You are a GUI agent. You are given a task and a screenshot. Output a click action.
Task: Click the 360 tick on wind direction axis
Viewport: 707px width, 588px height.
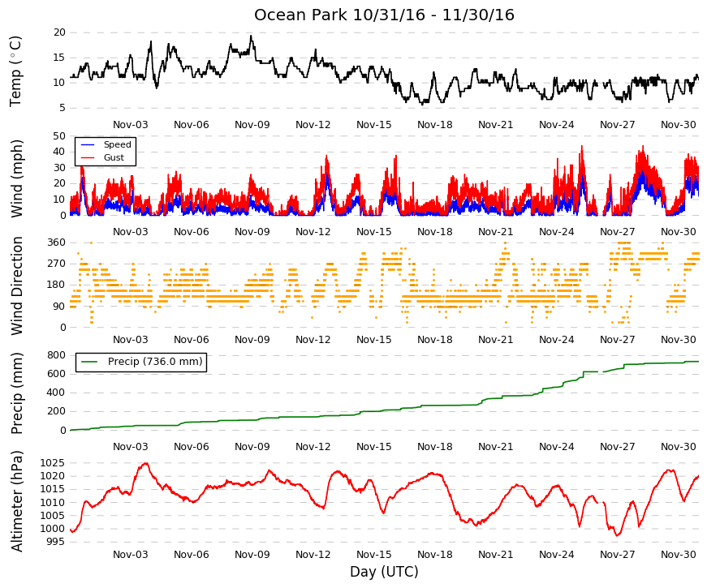coord(56,242)
